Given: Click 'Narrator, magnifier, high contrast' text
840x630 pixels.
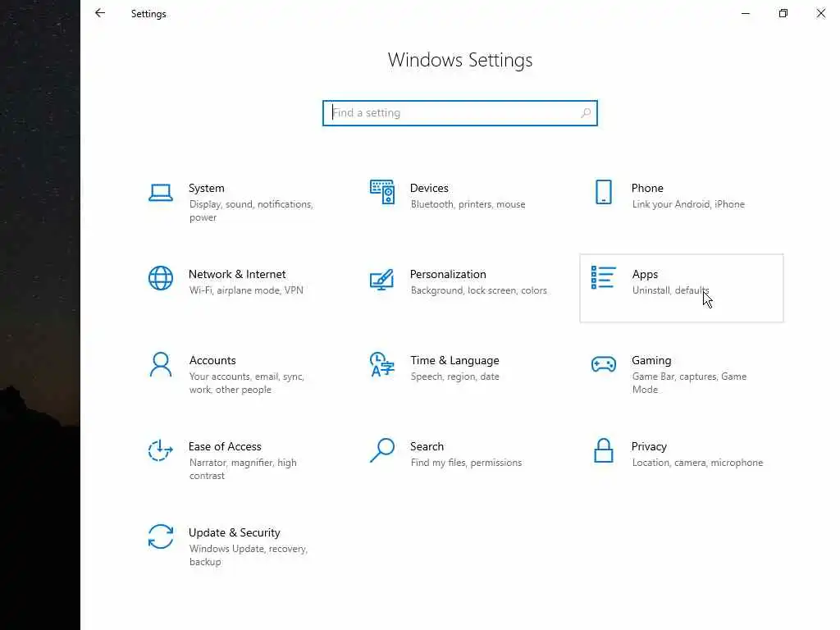Looking at the screenshot, I should tap(243, 469).
